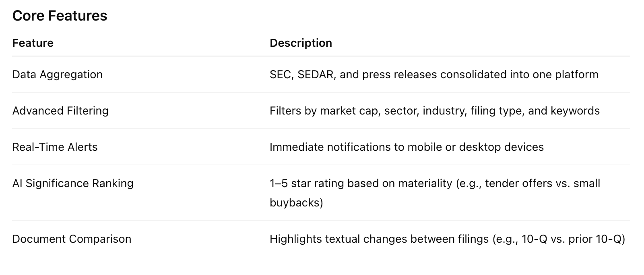Click the Advanced Filtering feature cell
Image resolution: width=644 pixels, height=275 pixels.
[60, 111]
